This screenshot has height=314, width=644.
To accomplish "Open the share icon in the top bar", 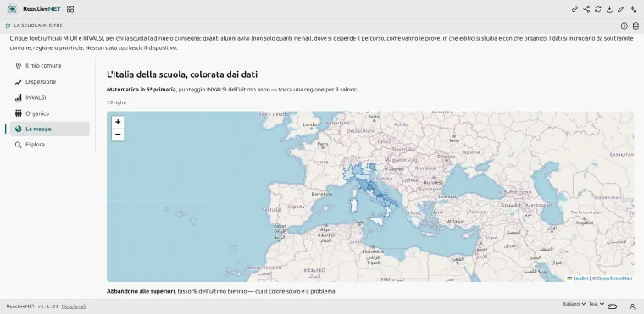I will [x=586, y=9].
